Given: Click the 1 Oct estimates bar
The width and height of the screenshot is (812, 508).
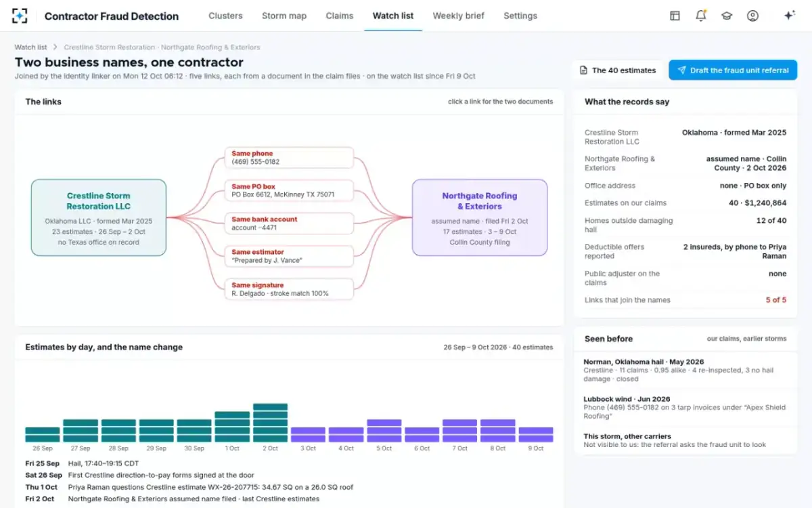Looking at the screenshot, I should coord(232,427).
